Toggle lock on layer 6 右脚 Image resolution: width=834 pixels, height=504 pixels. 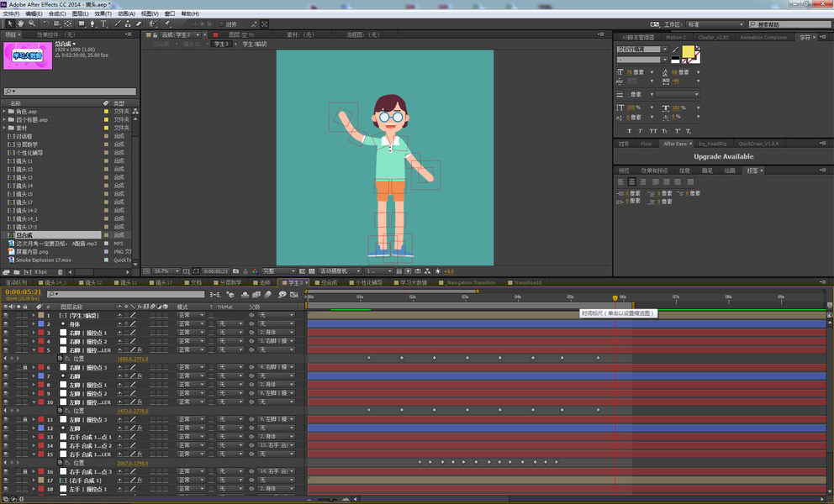point(25,368)
